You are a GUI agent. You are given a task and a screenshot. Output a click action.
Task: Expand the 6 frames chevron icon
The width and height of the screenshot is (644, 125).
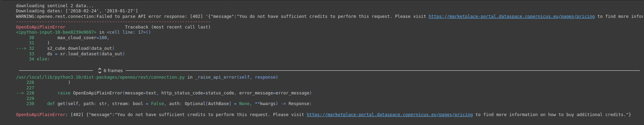click(x=100, y=70)
